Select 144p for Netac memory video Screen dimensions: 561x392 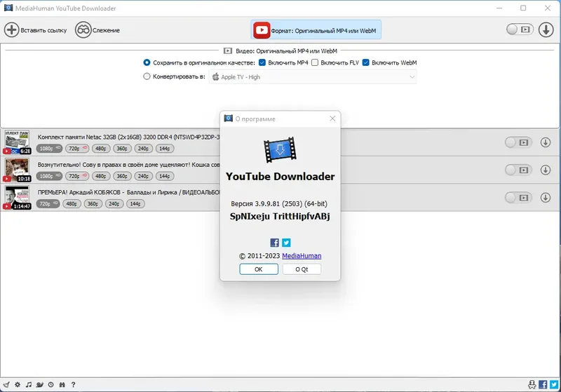[x=165, y=149]
